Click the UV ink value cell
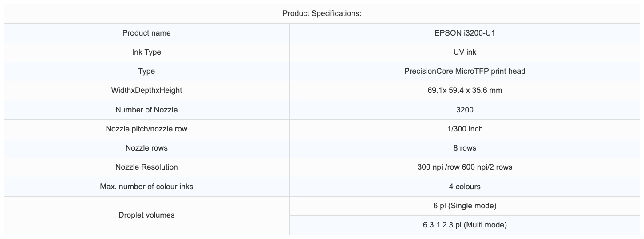 465,52
